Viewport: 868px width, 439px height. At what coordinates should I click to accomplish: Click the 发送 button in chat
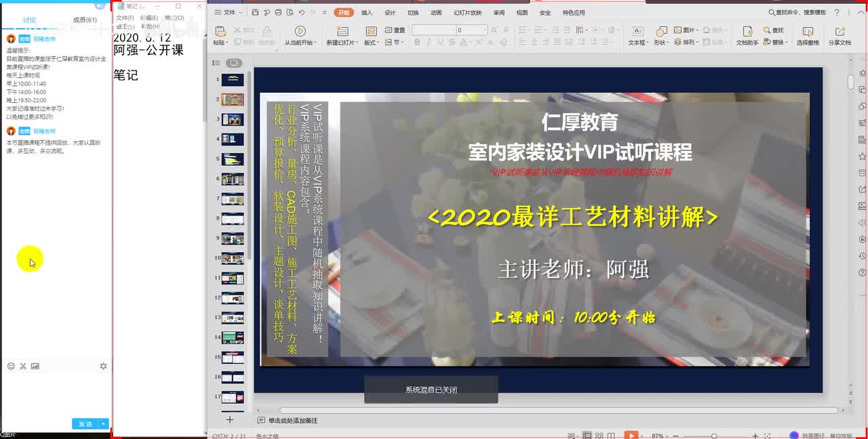(85, 424)
